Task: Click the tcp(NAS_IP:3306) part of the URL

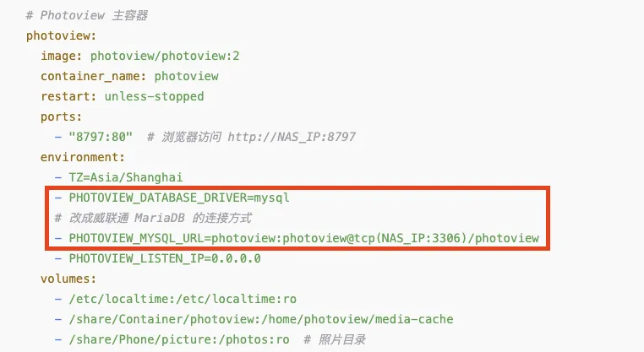Action: [412, 238]
